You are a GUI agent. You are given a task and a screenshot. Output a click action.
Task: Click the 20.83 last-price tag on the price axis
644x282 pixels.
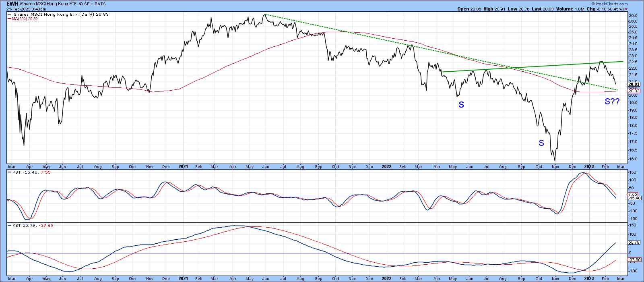[x=634, y=84]
